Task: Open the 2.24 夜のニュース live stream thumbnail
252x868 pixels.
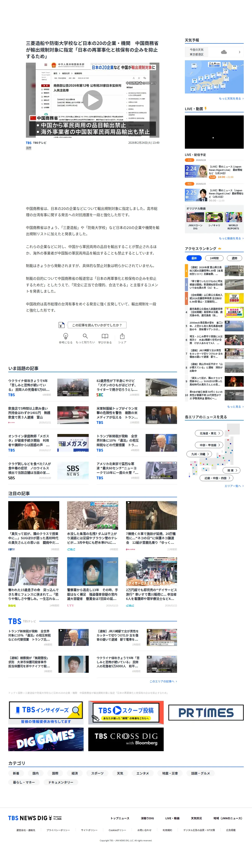Action: (x=196, y=171)
